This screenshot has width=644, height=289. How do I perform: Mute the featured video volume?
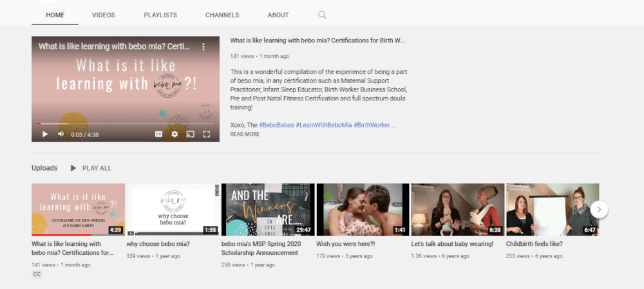click(61, 134)
